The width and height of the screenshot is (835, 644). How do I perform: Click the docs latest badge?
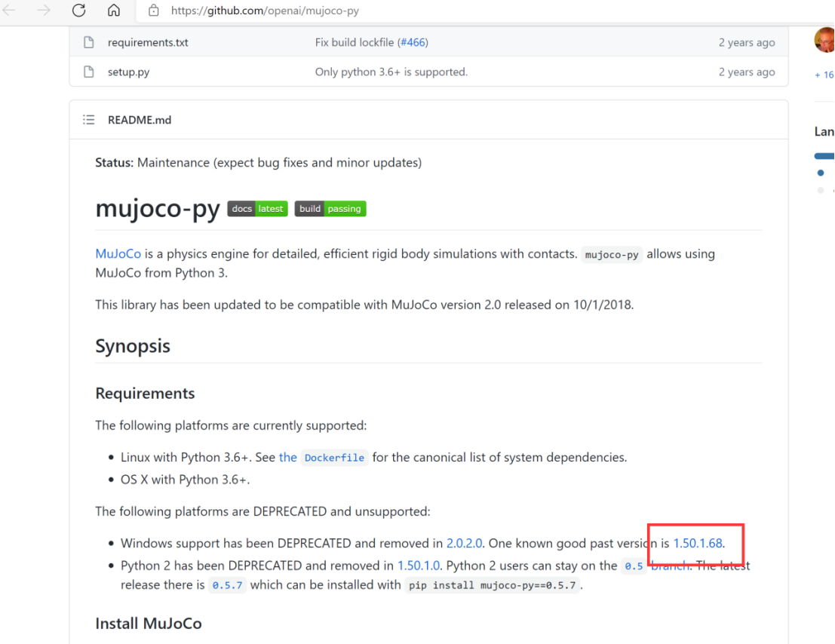[257, 209]
